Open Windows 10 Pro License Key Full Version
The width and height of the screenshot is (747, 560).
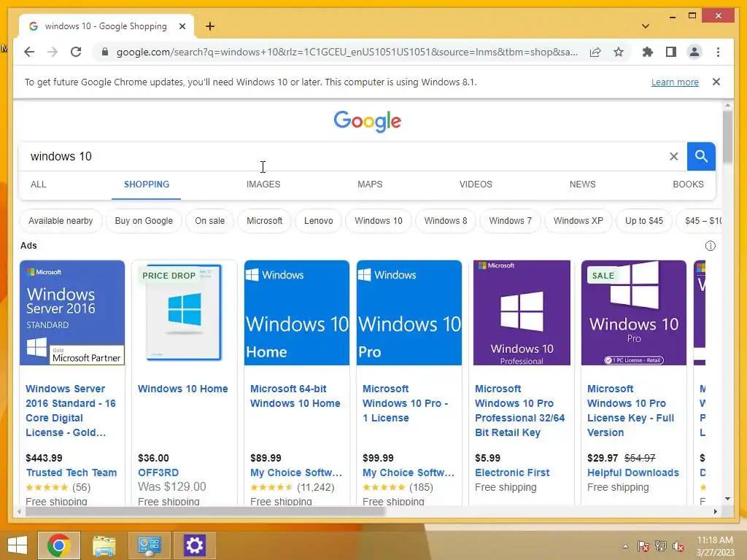(630, 411)
